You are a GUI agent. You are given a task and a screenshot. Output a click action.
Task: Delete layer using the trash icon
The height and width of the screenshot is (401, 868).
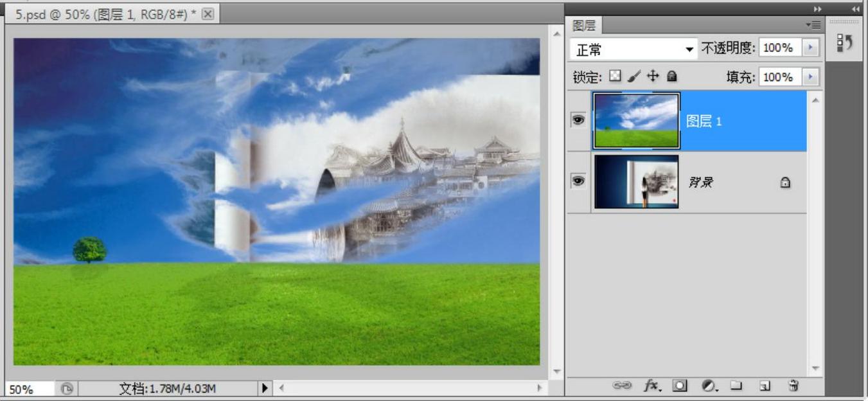[x=793, y=386]
